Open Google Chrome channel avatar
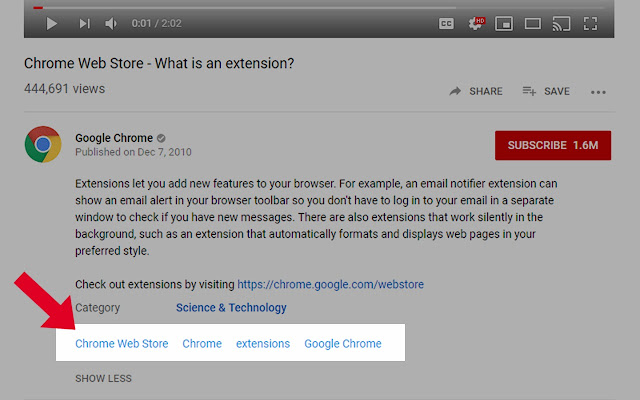 point(43,144)
